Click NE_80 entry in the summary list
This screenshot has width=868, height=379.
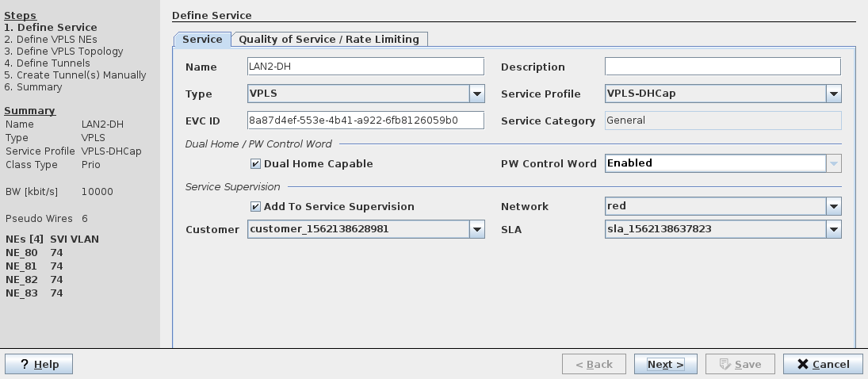tap(22, 253)
